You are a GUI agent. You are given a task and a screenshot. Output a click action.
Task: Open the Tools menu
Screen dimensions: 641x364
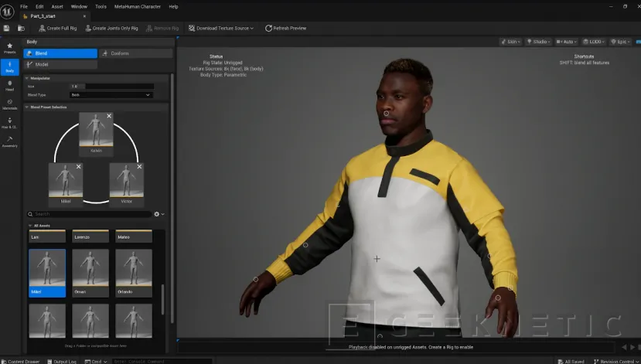tap(101, 6)
